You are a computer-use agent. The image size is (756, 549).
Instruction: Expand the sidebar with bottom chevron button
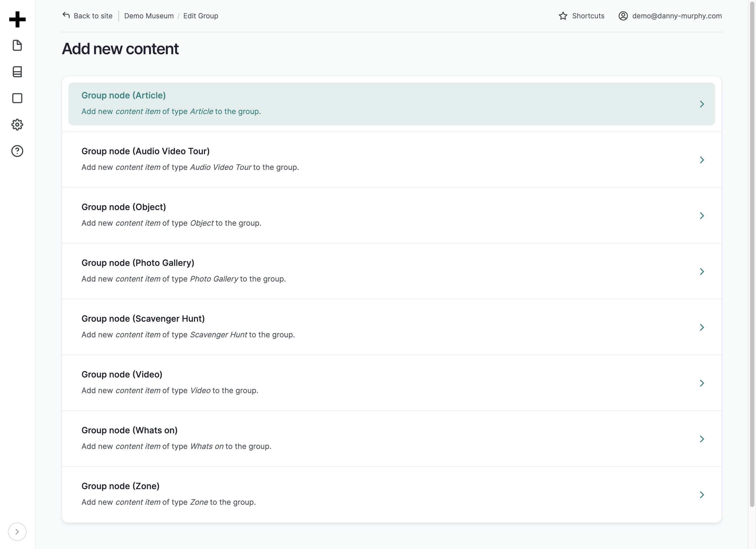point(17,532)
